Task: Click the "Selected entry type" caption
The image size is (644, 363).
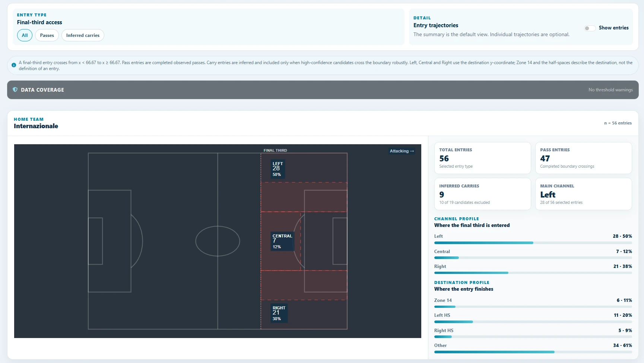Action: 456,167
